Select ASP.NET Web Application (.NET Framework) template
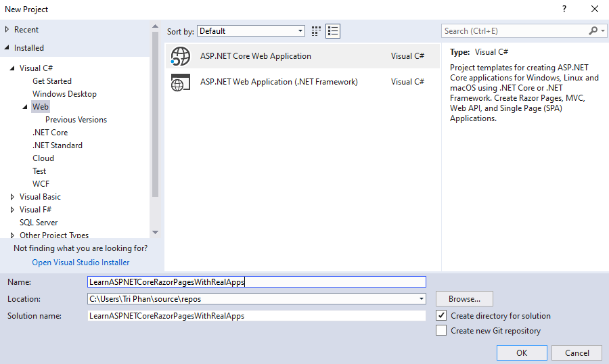The height and width of the screenshot is (364, 609). (302, 82)
